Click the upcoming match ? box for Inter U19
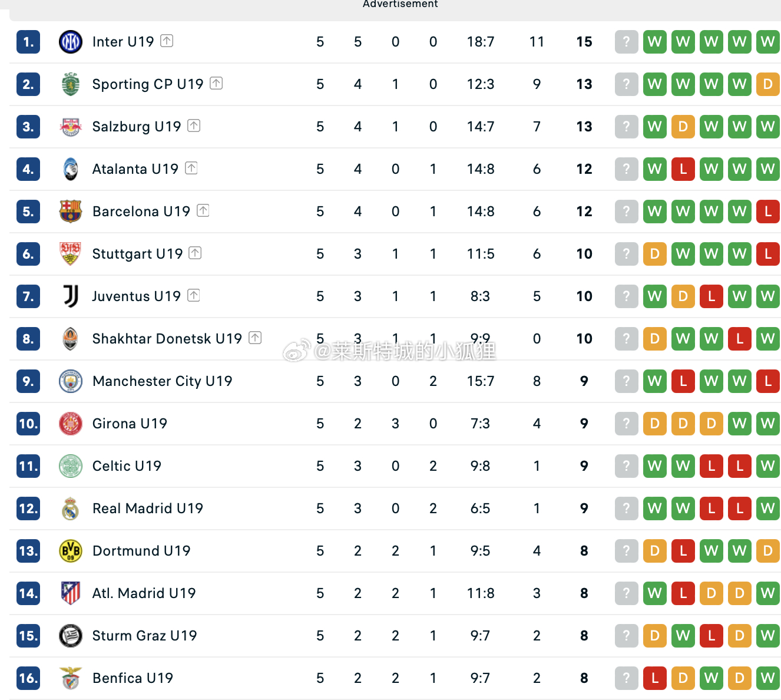 point(626,42)
